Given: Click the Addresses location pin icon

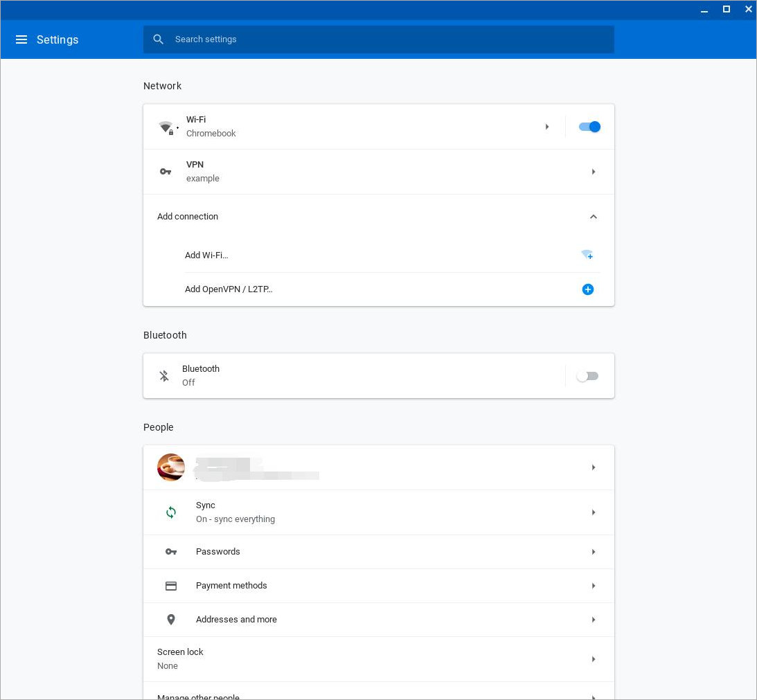Looking at the screenshot, I should [x=171, y=620].
